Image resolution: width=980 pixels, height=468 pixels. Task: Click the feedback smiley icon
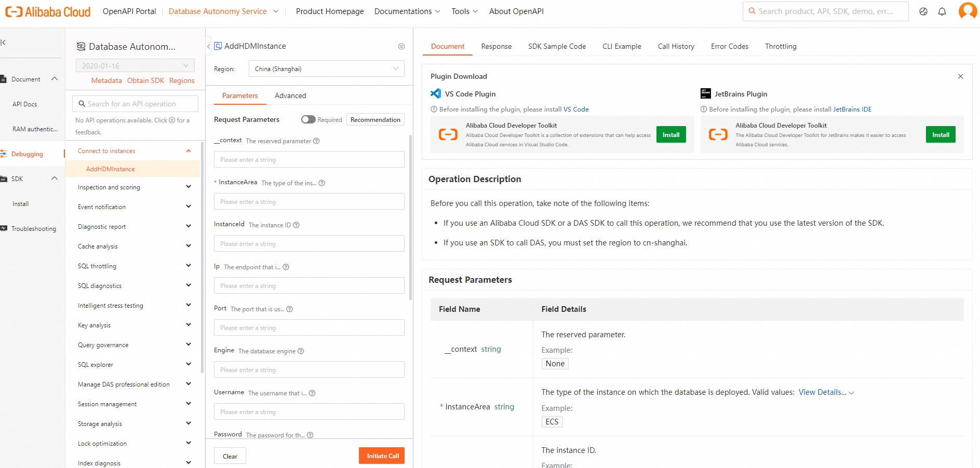pyautogui.click(x=172, y=120)
